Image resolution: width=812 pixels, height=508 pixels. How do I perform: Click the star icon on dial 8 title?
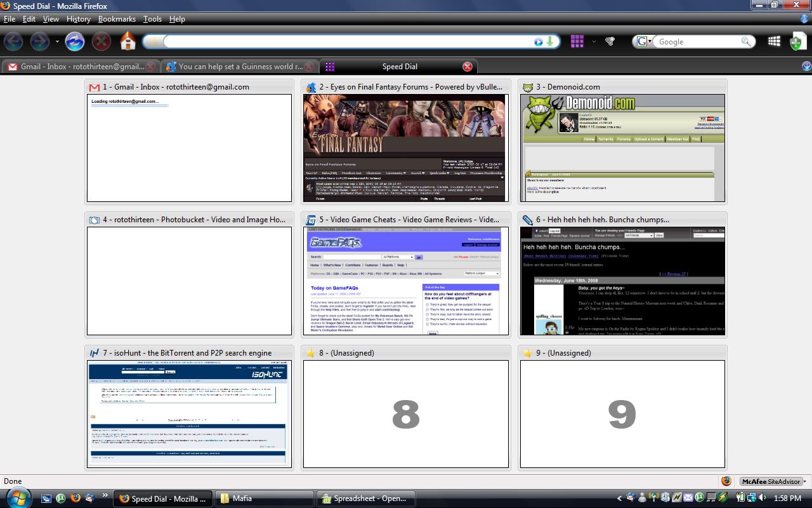coord(311,353)
